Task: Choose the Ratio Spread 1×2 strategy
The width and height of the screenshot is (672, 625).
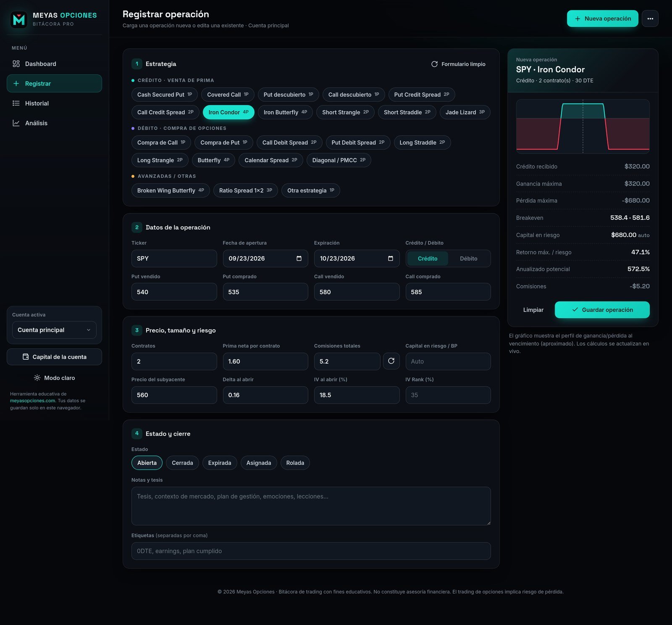Action: pyautogui.click(x=246, y=190)
